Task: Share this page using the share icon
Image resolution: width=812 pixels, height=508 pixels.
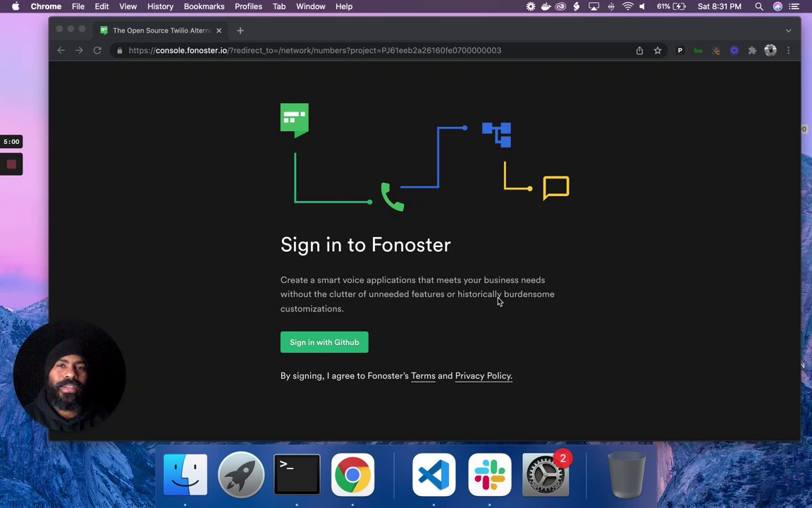Action: pyautogui.click(x=639, y=50)
